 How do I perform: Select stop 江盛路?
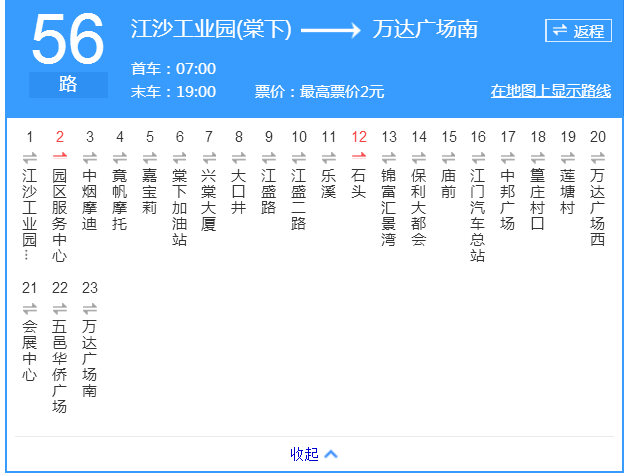(x=269, y=191)
